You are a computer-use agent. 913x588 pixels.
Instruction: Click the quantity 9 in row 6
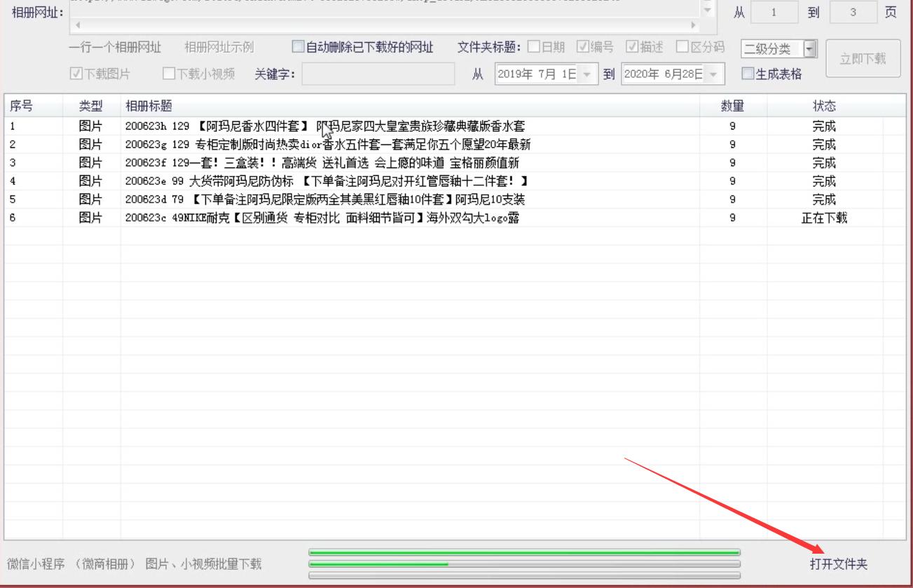[732, 218]
